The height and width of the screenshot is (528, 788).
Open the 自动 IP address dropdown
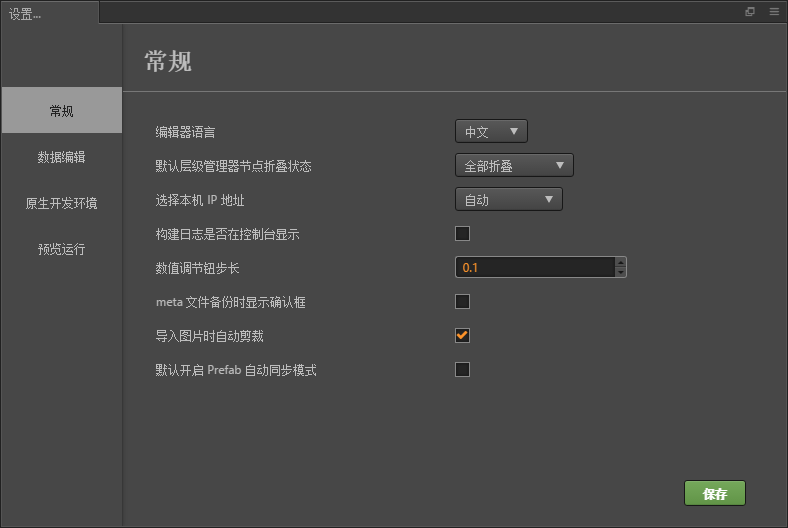(x=509, y=200)
